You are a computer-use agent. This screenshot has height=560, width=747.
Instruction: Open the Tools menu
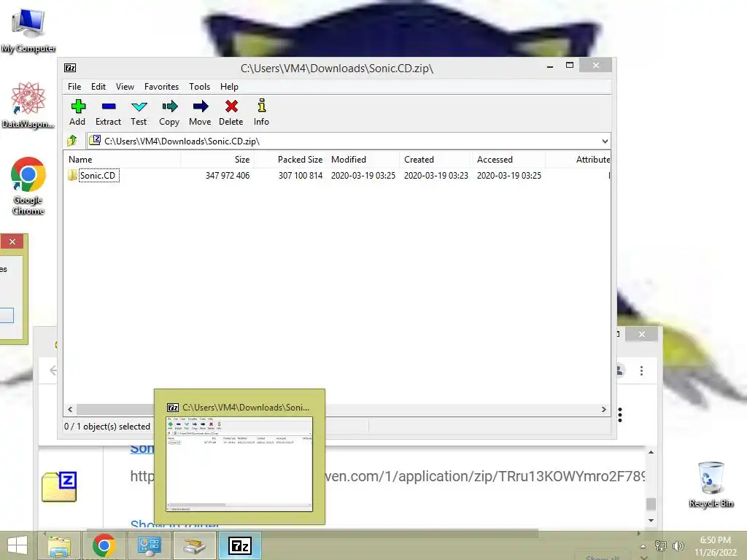pos(199,87)
